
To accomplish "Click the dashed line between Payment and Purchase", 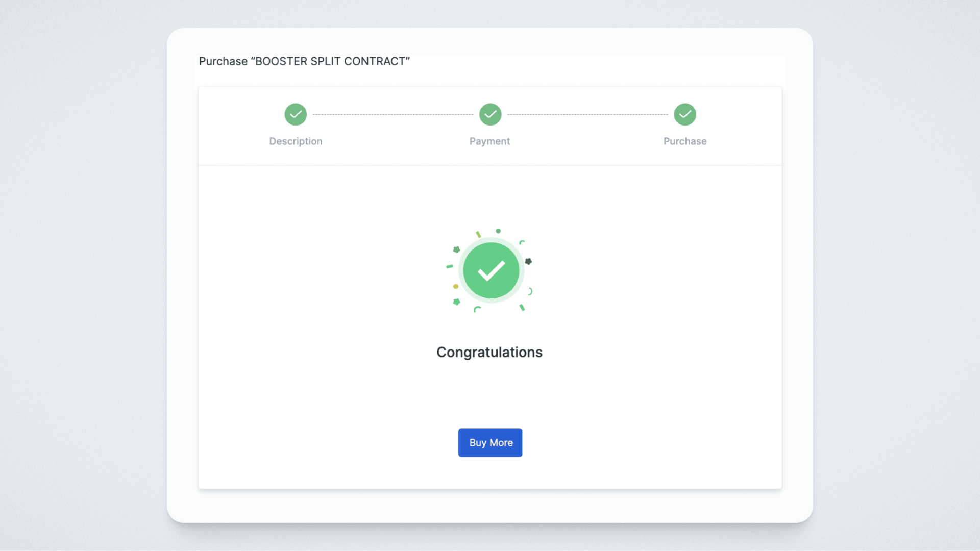I will pos(587,115).
